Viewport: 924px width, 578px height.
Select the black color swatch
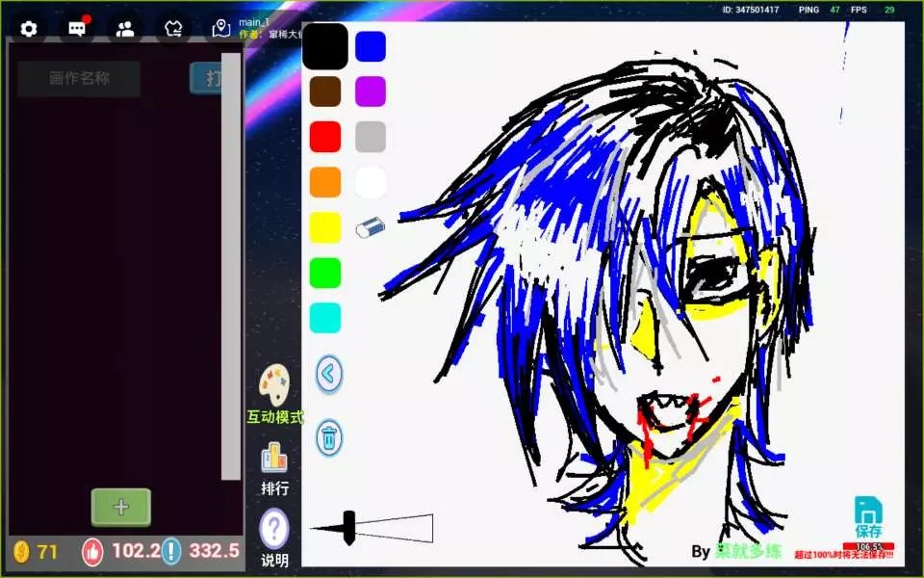click(324, 46)
